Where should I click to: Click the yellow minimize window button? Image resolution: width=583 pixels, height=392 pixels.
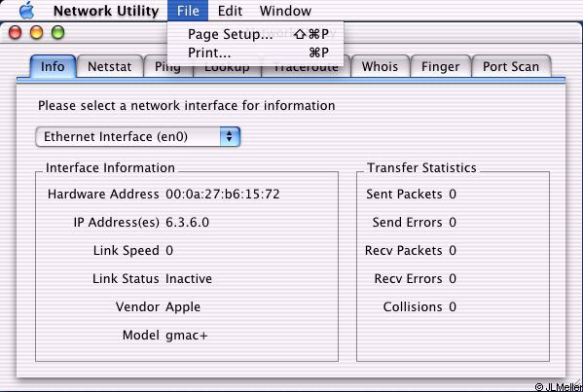[x=36, y=32]
